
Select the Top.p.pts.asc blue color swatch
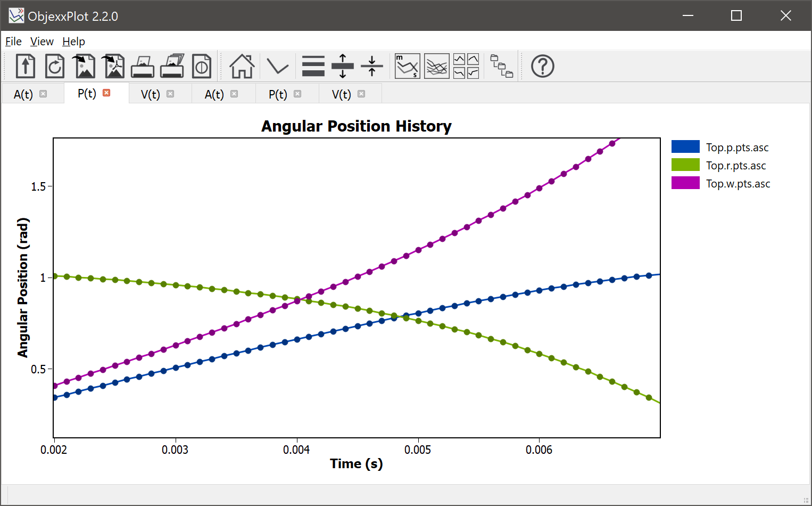click(685, 146)
